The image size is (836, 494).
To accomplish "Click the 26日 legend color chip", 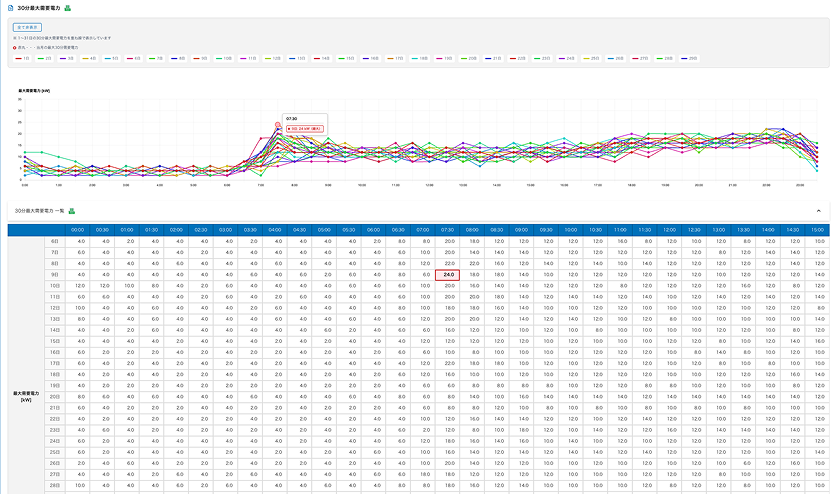I will pyautogui.click(x=614, y=59).
